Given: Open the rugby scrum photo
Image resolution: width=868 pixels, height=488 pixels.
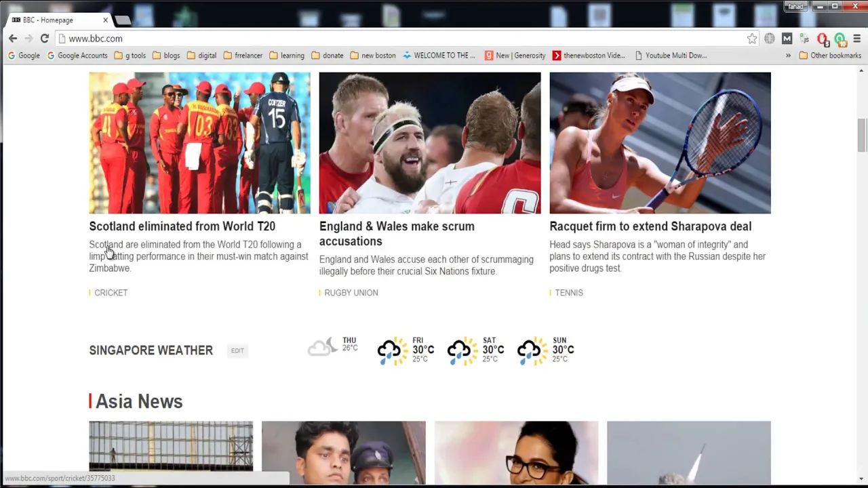Looking at the screenshot, I should click(x=430, y=143).
